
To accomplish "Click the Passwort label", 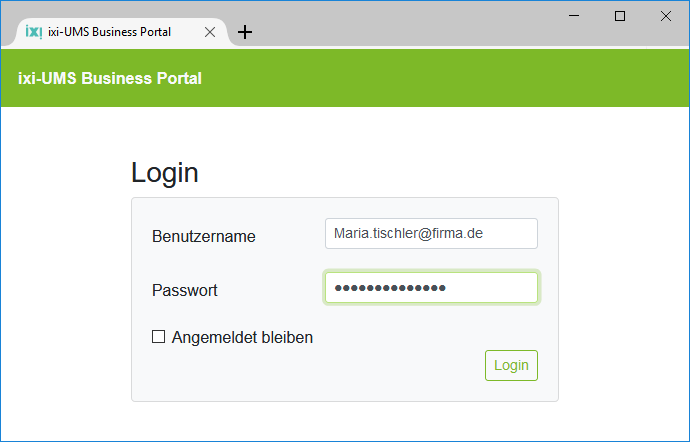I will 185,291.
